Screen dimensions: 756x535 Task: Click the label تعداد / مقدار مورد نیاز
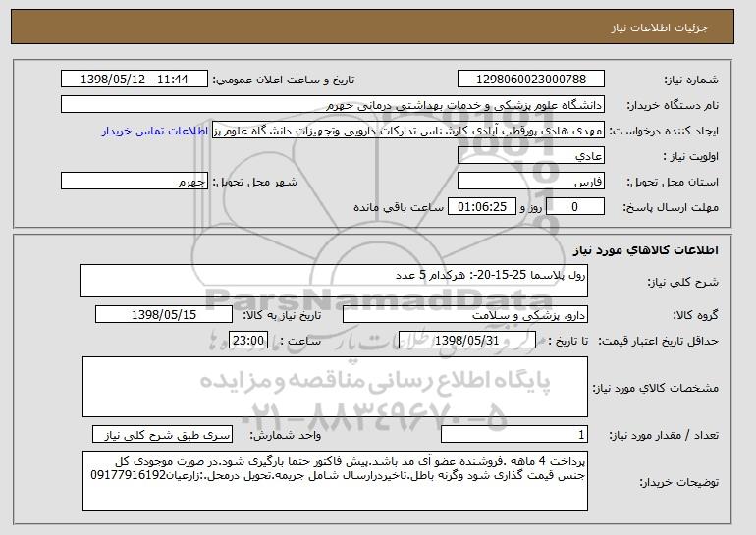click(664, 435)
